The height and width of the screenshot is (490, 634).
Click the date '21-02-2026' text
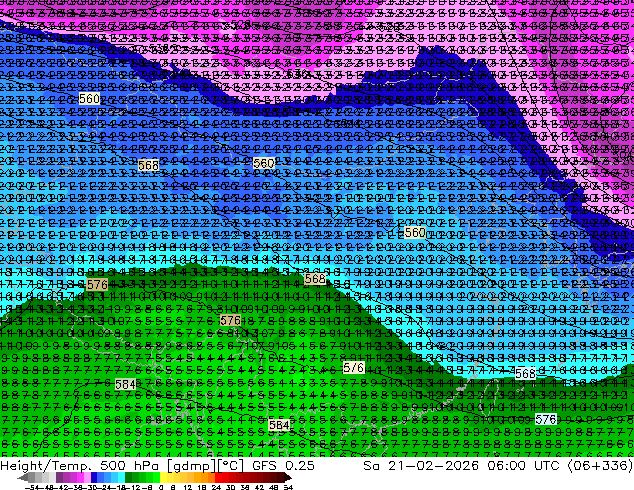(433, 465)
